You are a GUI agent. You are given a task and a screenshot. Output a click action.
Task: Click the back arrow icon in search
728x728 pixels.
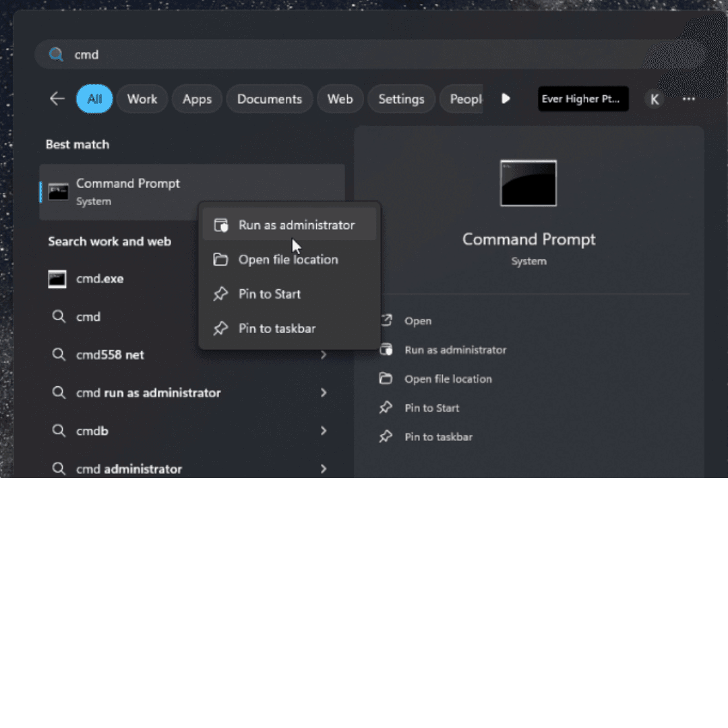click(57, 99)
